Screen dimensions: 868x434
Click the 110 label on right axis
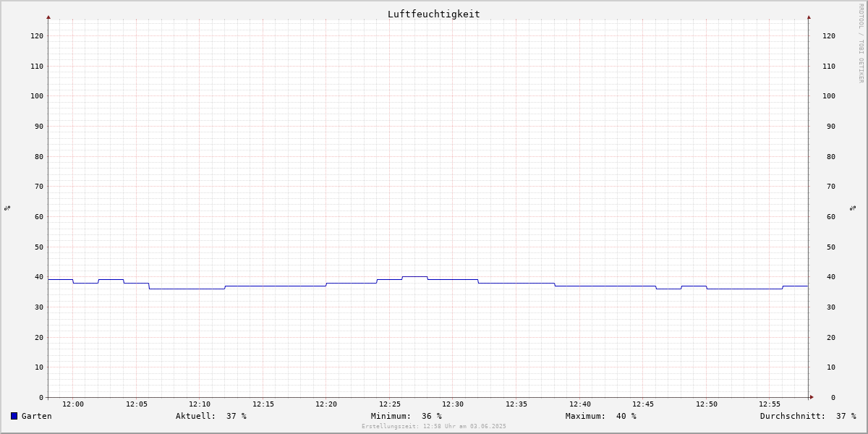click(829, 66)
